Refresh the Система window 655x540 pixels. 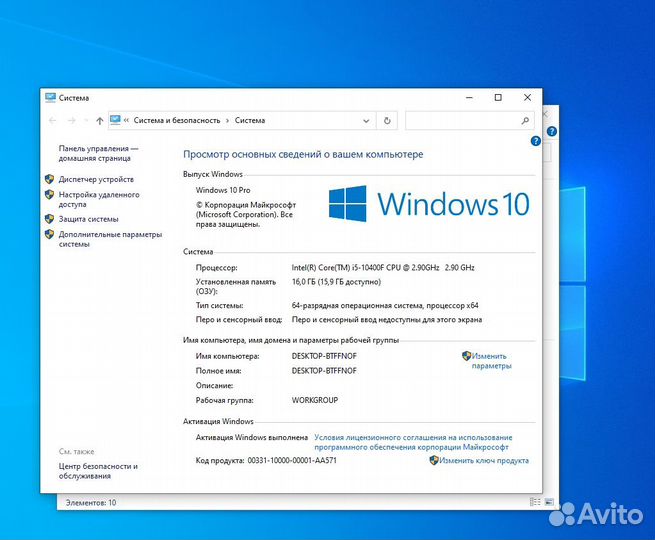(x=387, y=121)
